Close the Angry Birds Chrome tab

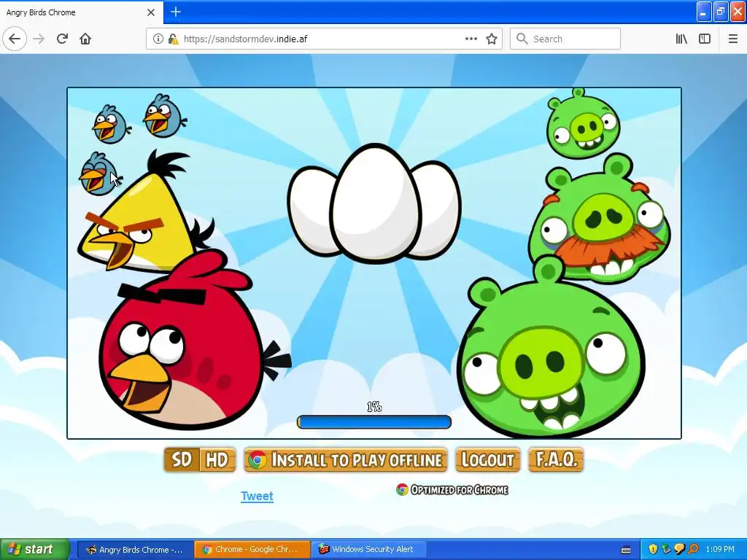tap(151, 12)
